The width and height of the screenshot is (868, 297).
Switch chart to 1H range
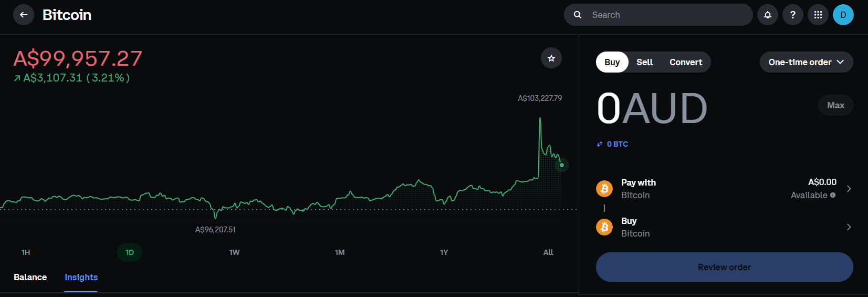click(26, 252)
